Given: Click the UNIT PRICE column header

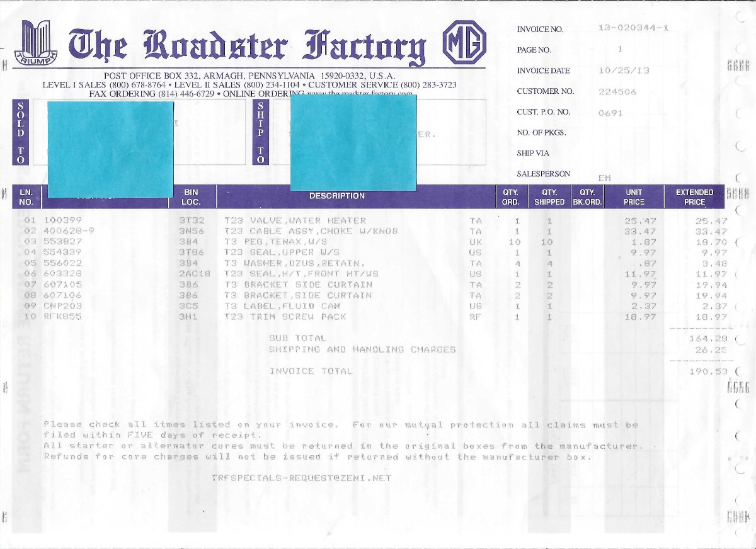Looking at the screenshot, I should click(634, 197).
